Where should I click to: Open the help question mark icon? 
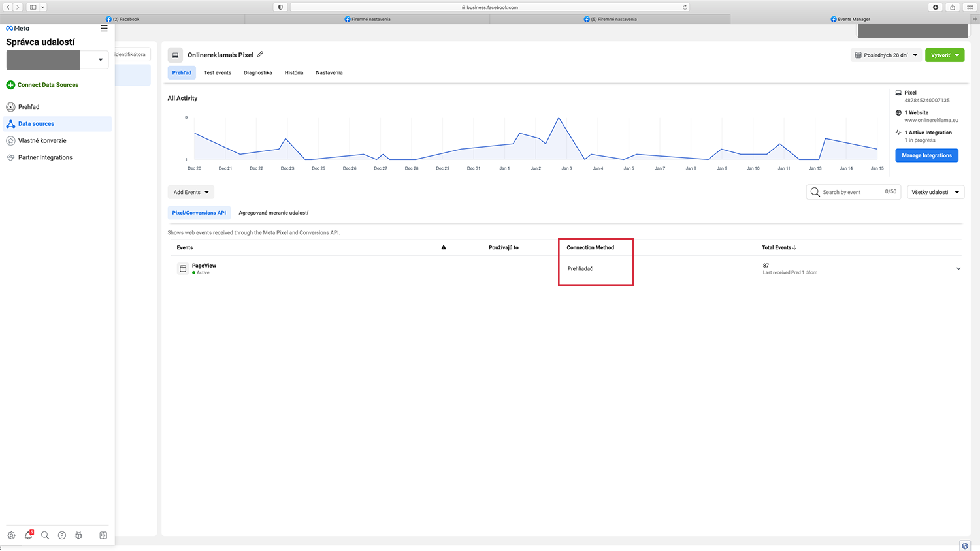coord(62,535)
